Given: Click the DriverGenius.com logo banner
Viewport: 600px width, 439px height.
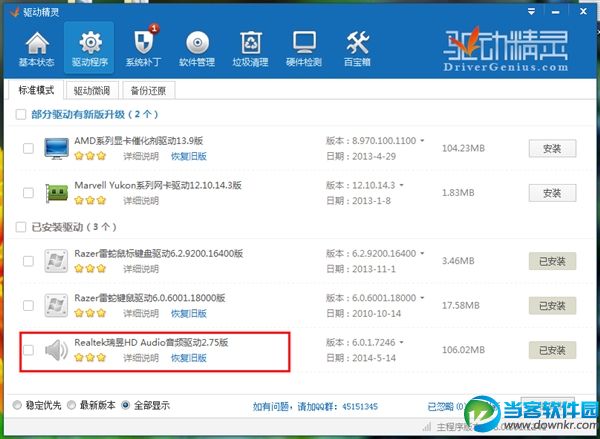Looking at the screenshot, I should (506, 49).
